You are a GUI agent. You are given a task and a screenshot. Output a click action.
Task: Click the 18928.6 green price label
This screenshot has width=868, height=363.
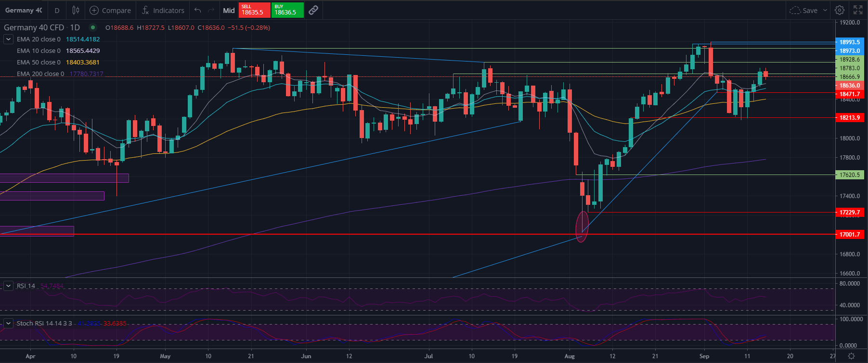click(x=850, y=60)
